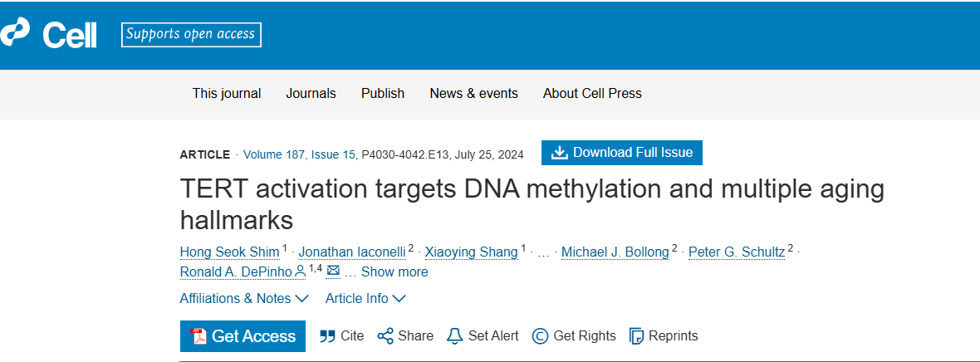Open the This journal menu

click(x=227, y=93)
